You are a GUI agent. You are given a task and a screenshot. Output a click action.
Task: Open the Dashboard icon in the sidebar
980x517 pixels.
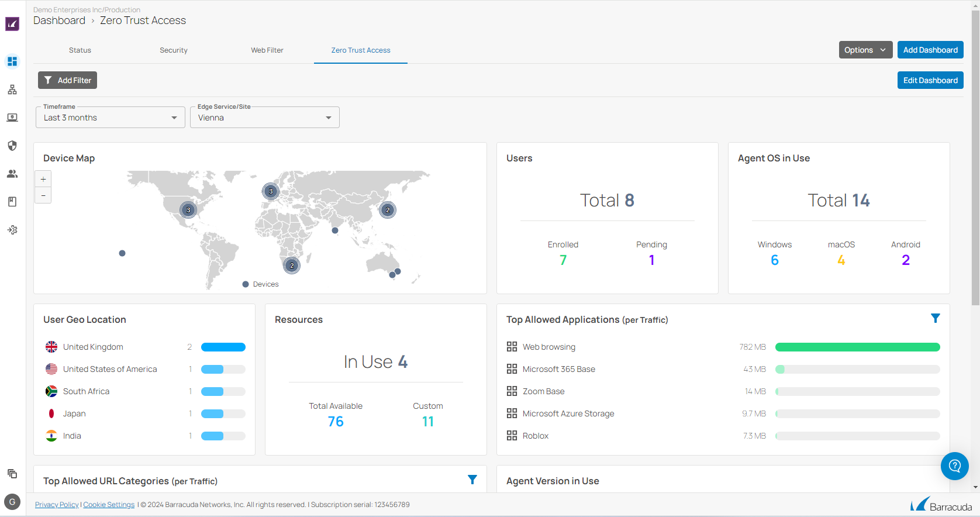tap(12, 61)
